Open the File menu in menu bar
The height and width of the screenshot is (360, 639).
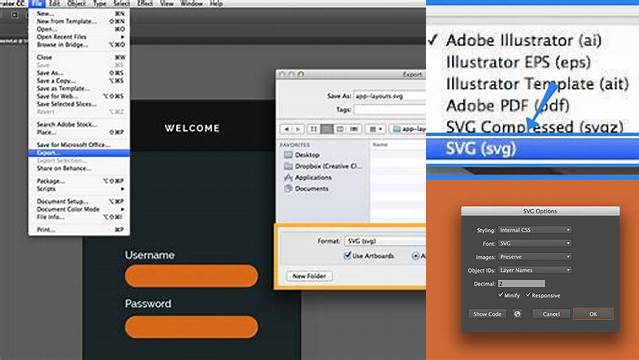click(37, 4)
